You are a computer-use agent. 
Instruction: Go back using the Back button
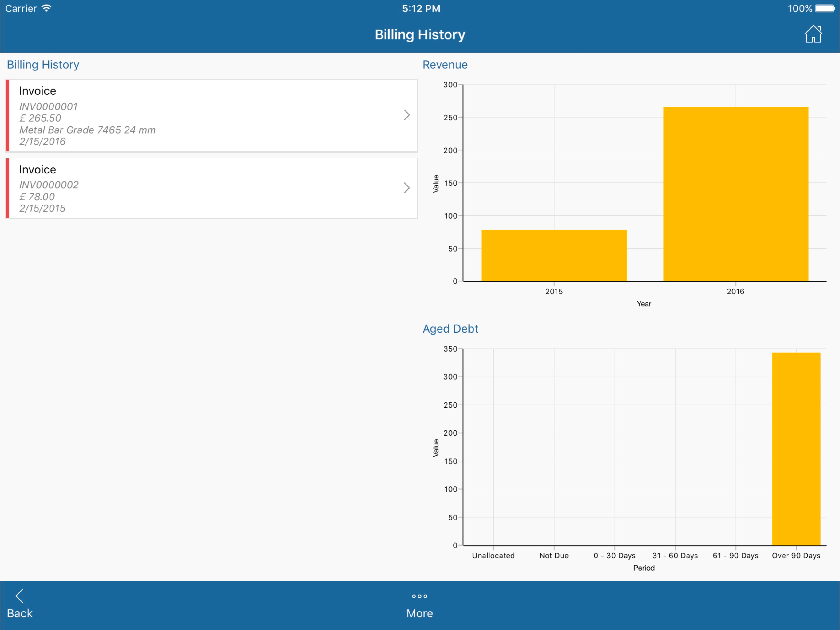(x=19, y=604)
